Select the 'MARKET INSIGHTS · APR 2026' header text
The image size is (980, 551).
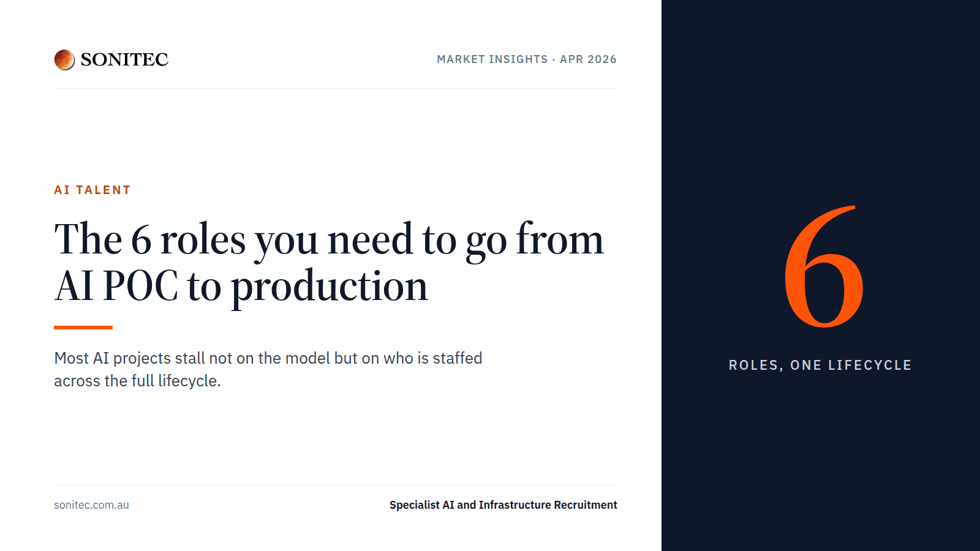pyautogui.click(x=527, y=59)
